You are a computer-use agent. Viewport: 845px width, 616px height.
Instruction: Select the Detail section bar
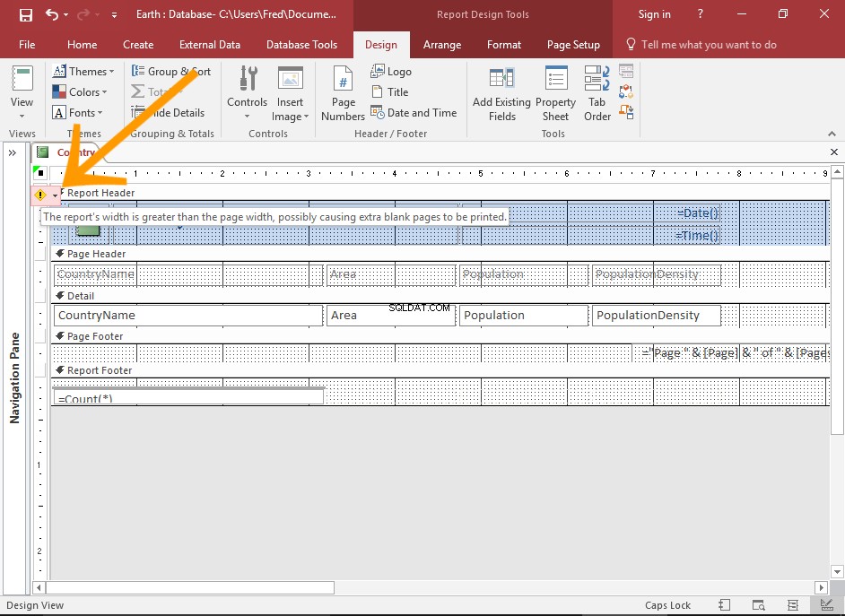pos(440,296)
